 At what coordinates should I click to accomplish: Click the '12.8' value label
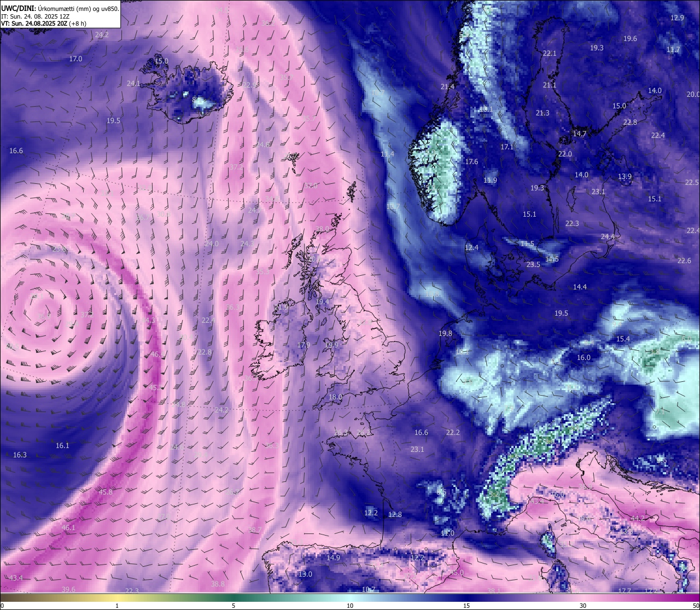395,514
